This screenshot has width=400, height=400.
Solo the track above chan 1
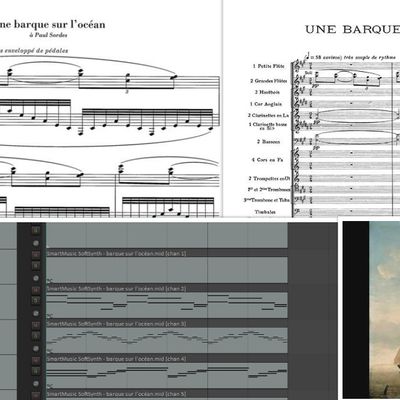coord(36,230)
